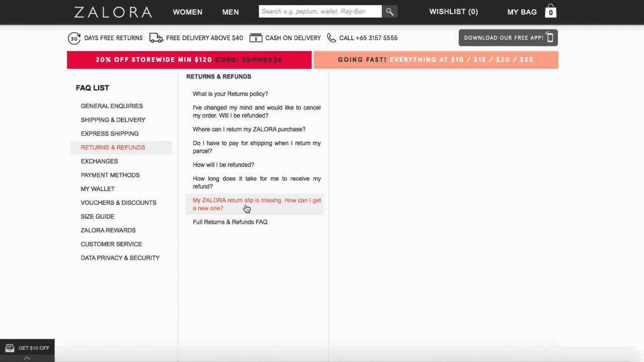
Task: Click the phone call icon
Action: click(331, 38)
